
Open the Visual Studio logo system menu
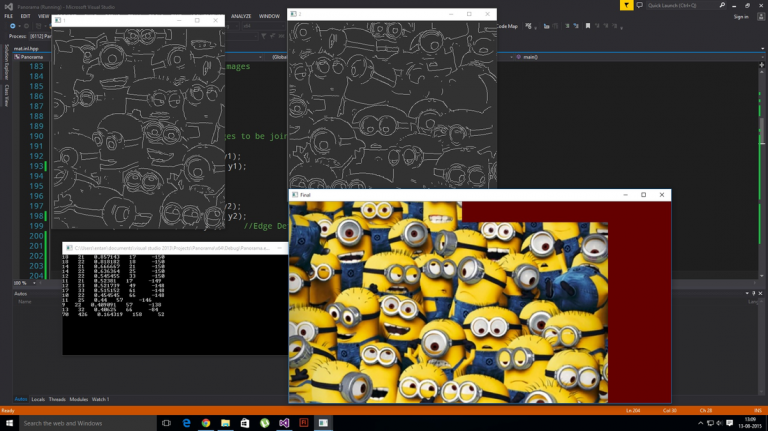coord(8,6)
